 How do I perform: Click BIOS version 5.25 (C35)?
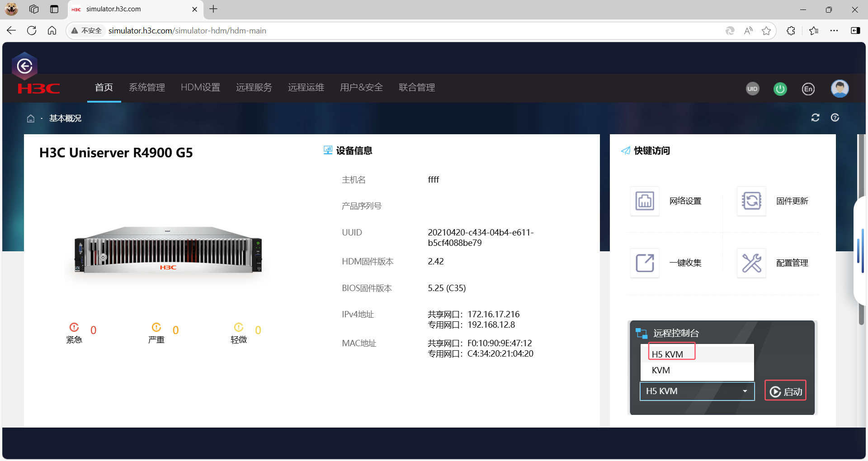point(447,288)
